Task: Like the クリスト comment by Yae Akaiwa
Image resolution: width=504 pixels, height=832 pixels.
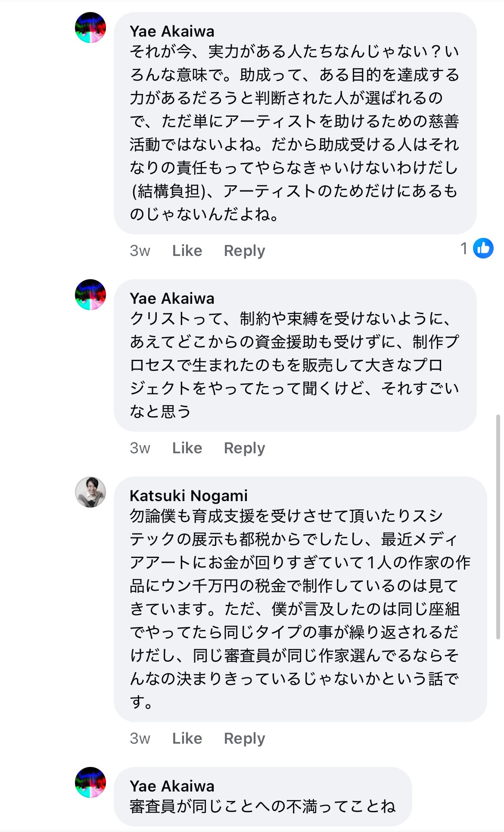Action: [x=187, y=448]
